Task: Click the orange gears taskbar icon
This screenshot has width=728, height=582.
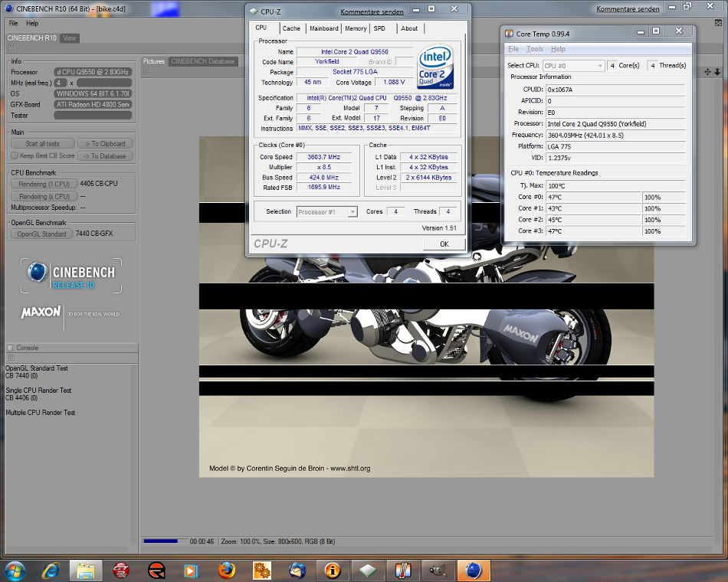Action: (x=262, y=571)
